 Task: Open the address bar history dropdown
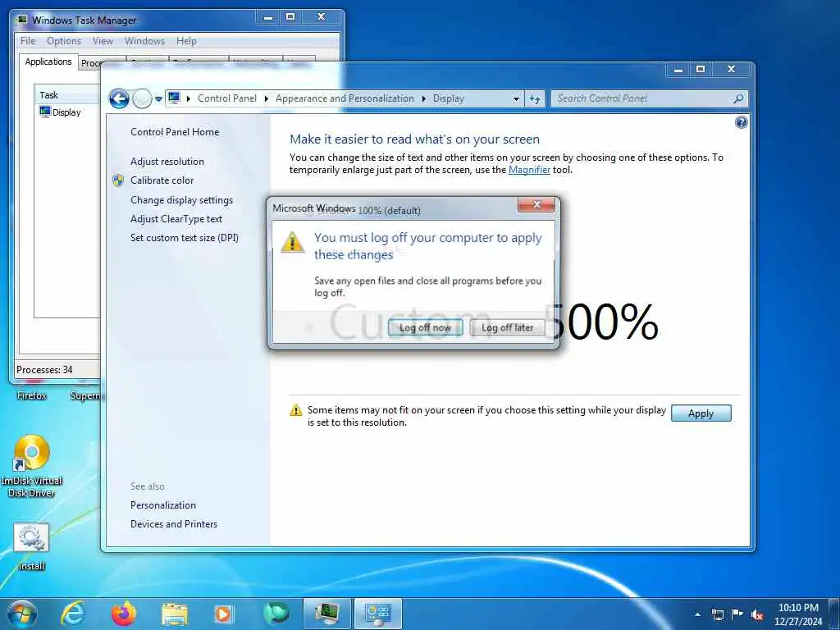516,98
